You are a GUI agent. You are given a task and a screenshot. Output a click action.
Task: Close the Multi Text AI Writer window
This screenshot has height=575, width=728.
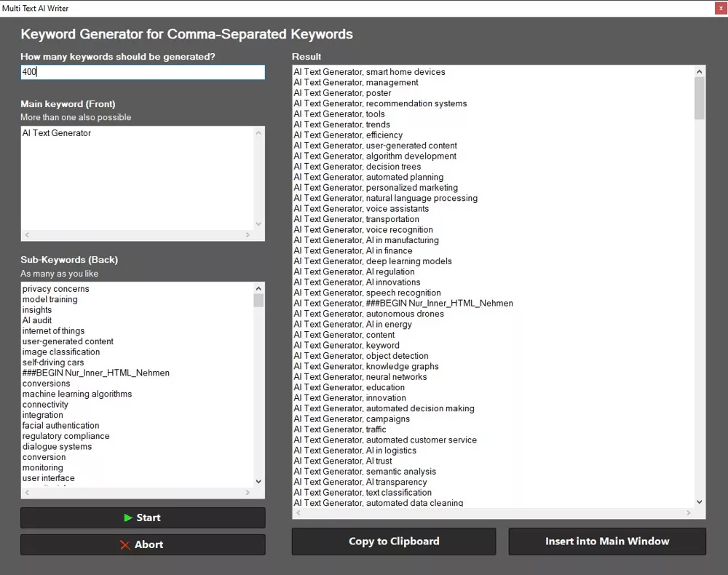(721, 8)
